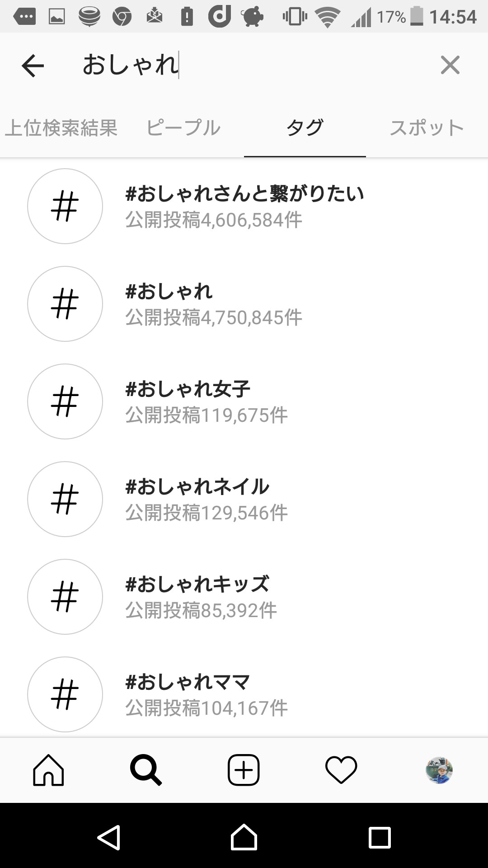Open hashtag #おしゃれさんと繋がりたい
Viewport: 488px width, 868px height.
244,206
